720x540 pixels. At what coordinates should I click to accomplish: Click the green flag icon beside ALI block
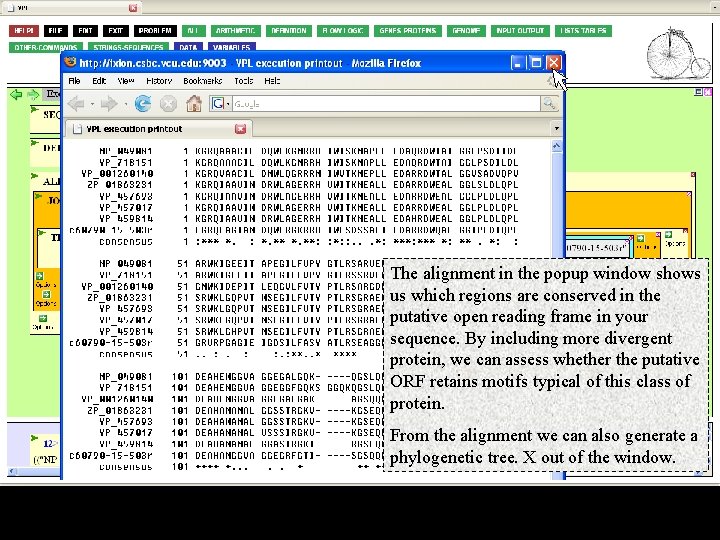click(x=34, y=175)
